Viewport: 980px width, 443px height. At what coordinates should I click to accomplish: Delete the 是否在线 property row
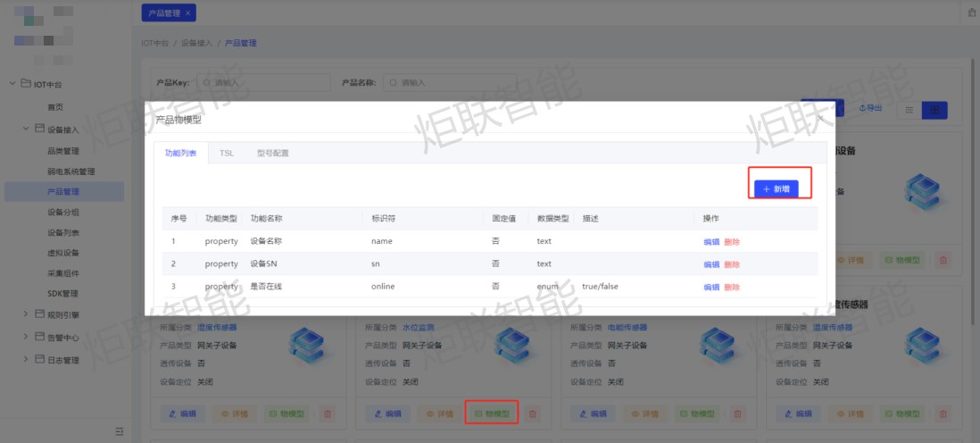point(732,287)
